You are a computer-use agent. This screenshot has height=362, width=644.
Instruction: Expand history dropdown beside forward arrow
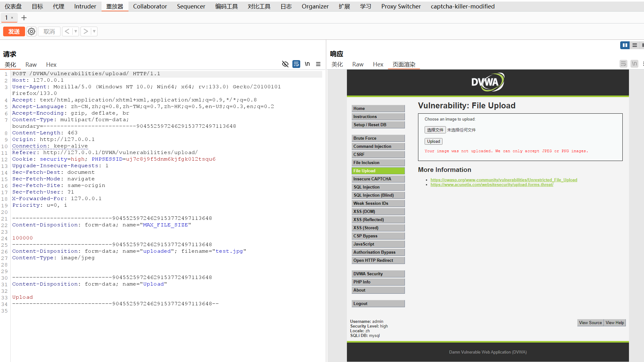click(94, 31)
